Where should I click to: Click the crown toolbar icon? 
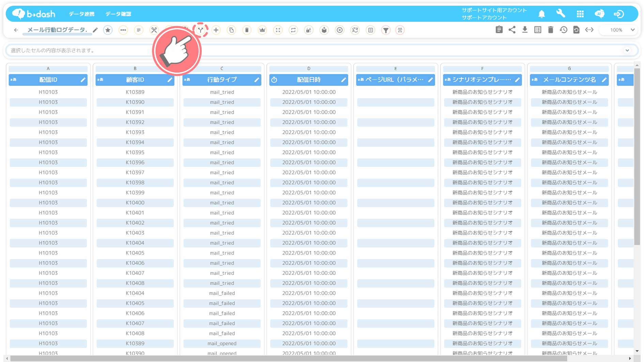262,30
